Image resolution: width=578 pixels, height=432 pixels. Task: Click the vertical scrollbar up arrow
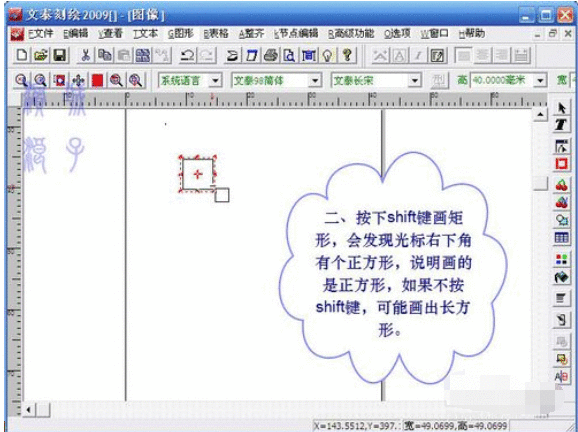click(x=540, y=115)
